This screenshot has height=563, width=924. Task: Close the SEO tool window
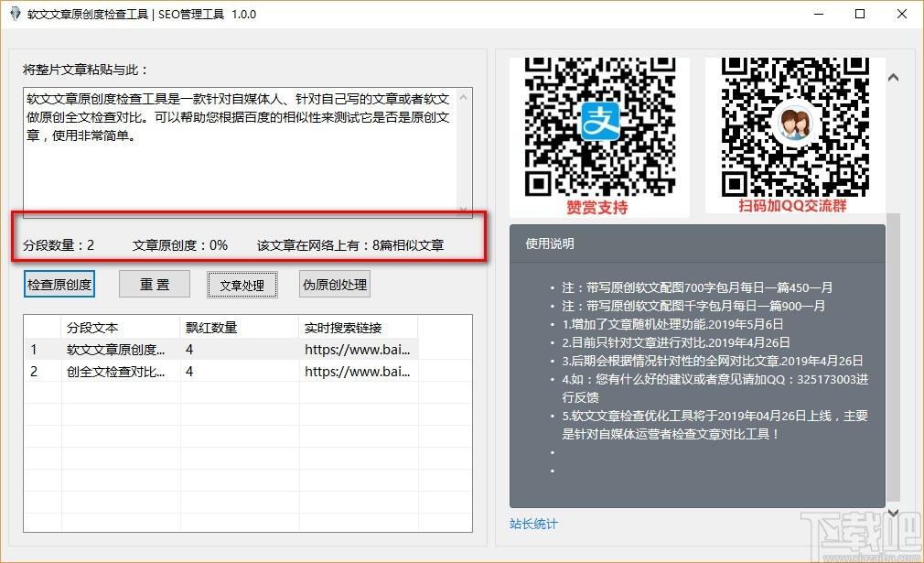(x=902, y=14)
